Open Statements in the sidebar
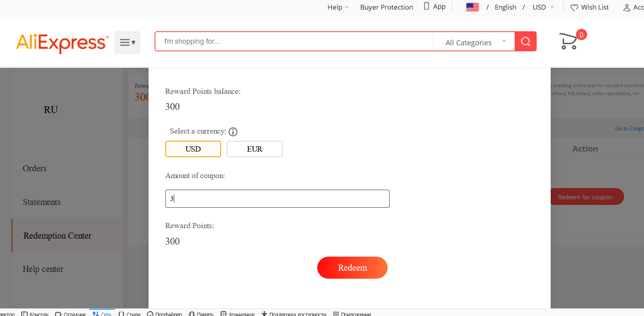 coord(42,202)
